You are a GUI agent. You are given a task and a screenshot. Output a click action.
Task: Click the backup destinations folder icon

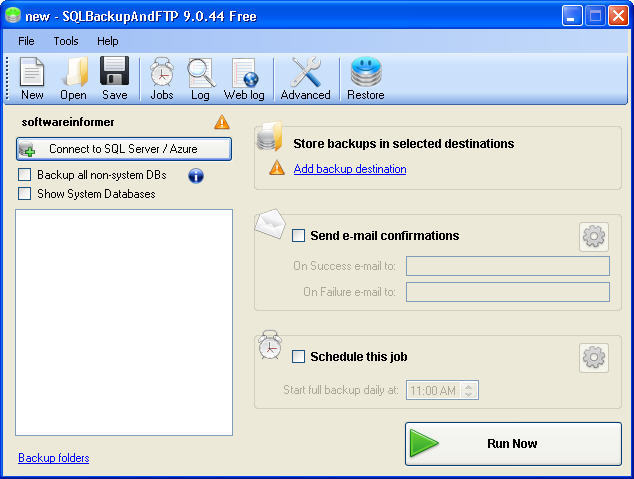pos(270,136)
